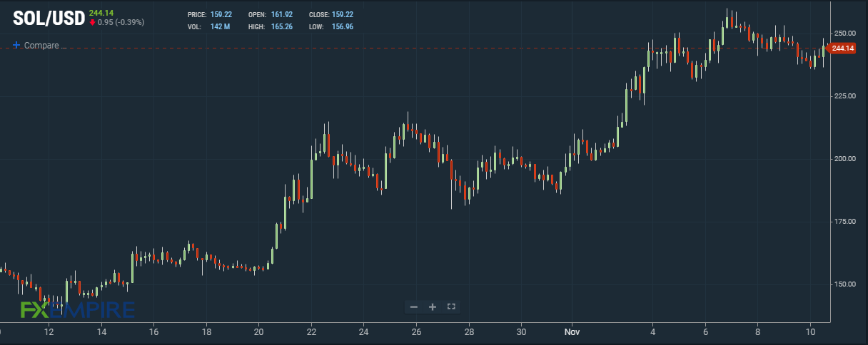Click the Nov label on the date axis
Viewport: 868px width, 345px height.
point(572,331)
